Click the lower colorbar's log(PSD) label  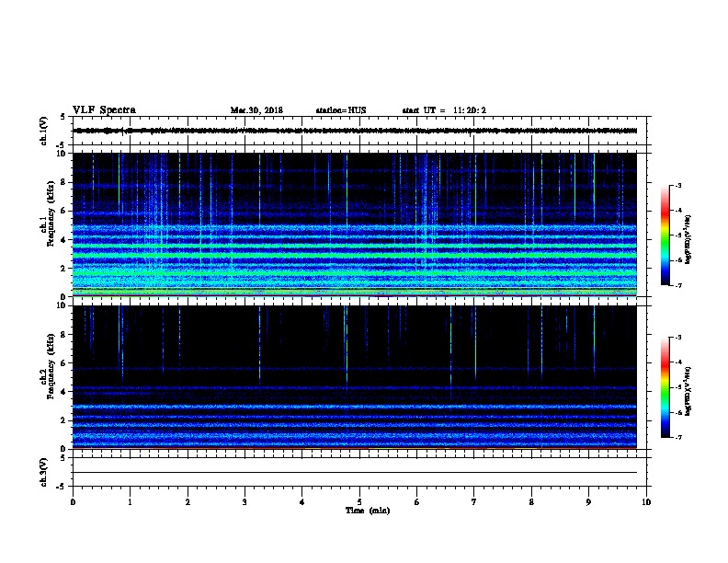coord(688,391)
